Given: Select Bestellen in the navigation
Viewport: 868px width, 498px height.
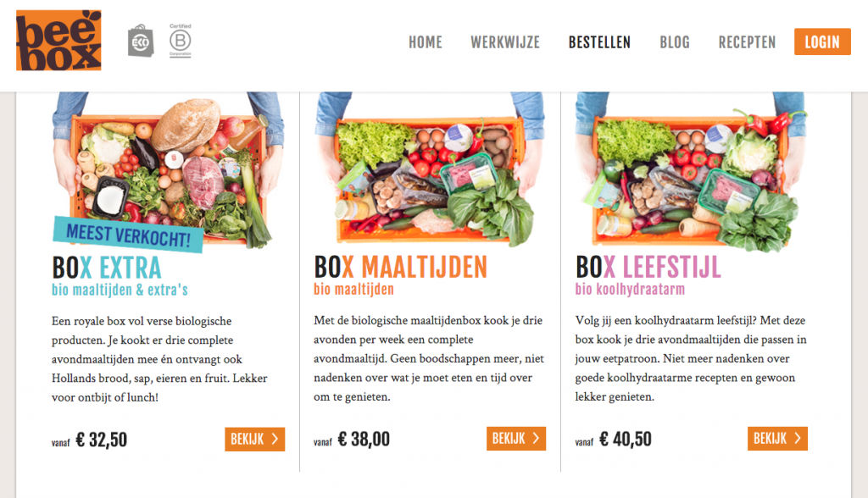Looking at the screenshot, I should [x=599, y=42].
